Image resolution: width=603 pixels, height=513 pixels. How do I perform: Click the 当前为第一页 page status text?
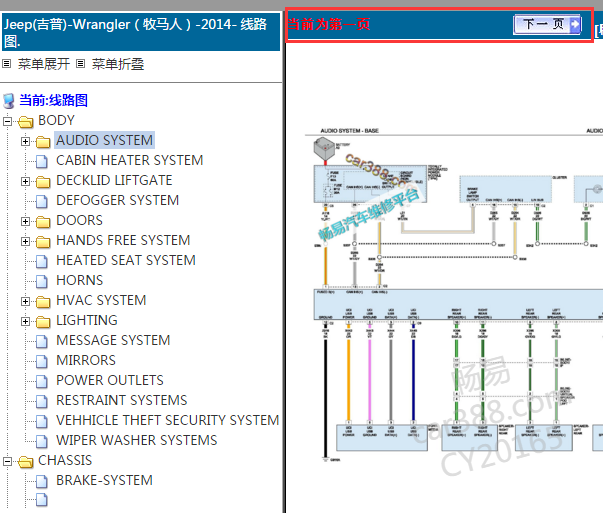(x=329, y=24)
